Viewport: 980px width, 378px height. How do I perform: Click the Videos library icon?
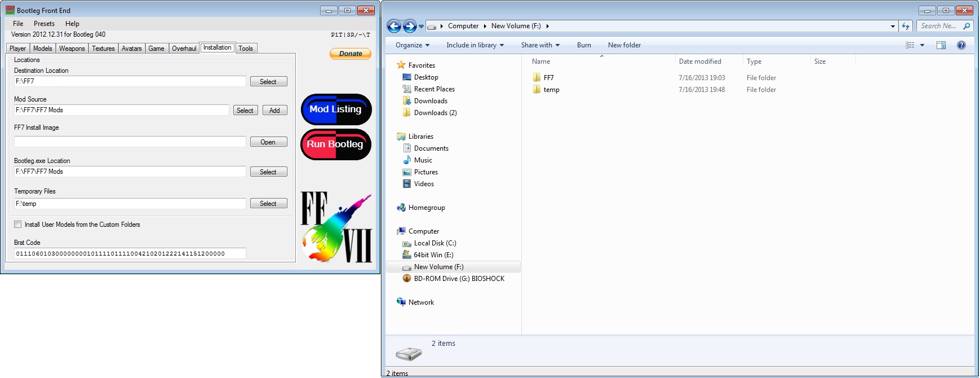[x=407, y=183]
